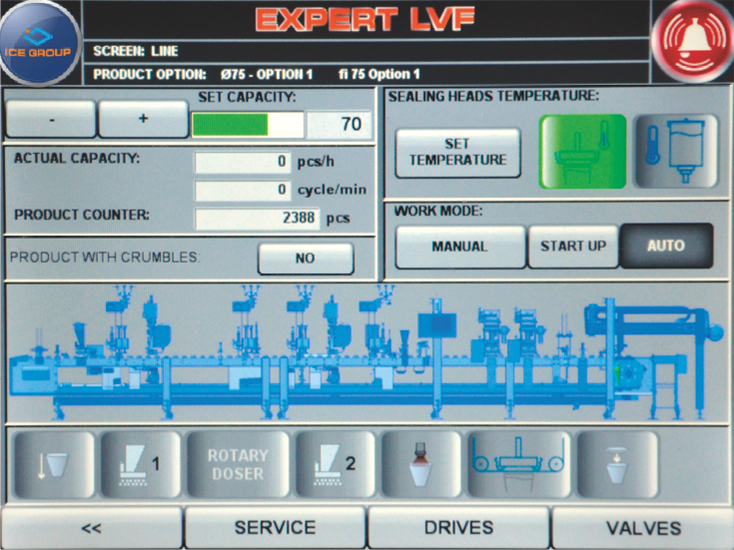734x550 pixels.
Task: Click the product counter 2388 field
Action: [257, 219]
